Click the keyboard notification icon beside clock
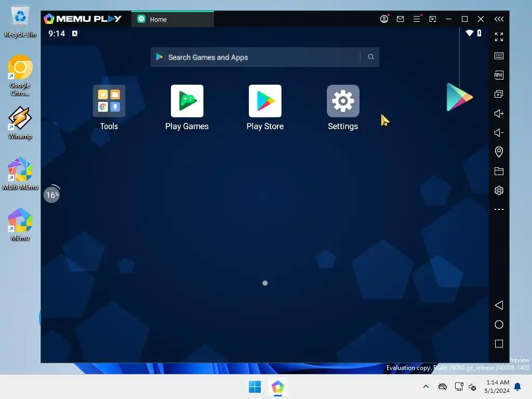 (x=75, y=33)
